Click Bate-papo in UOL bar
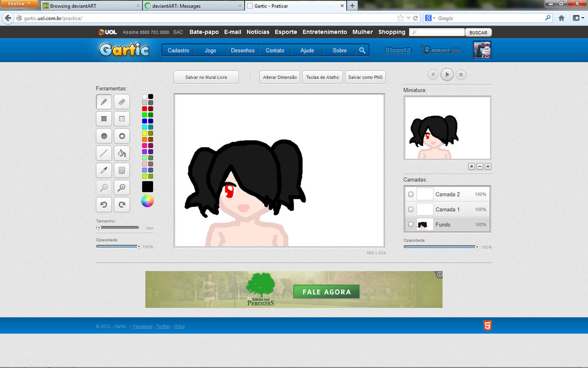This screenshot has width=588, height=368. point(204,32)
